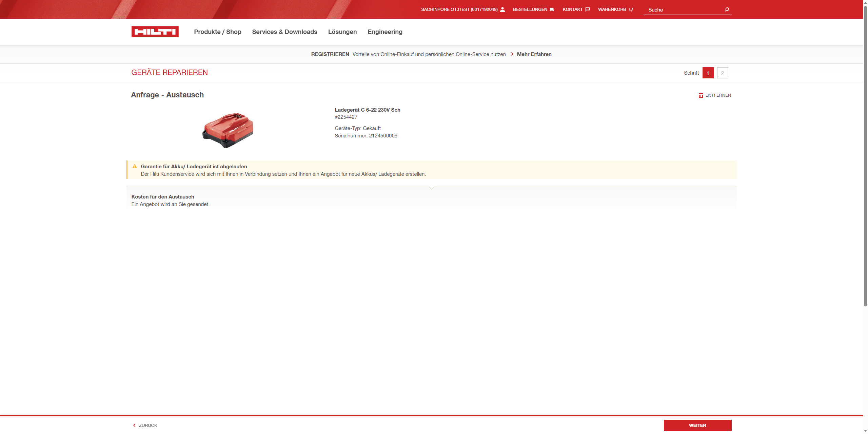Open Produkte / Shop menu

[x=218, y=32]
